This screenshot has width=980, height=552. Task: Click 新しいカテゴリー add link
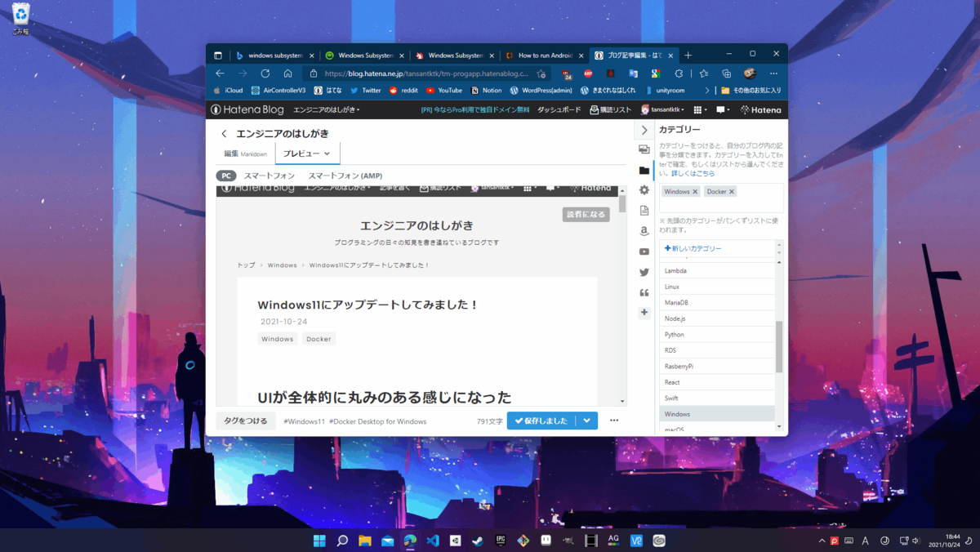(693, 248)
